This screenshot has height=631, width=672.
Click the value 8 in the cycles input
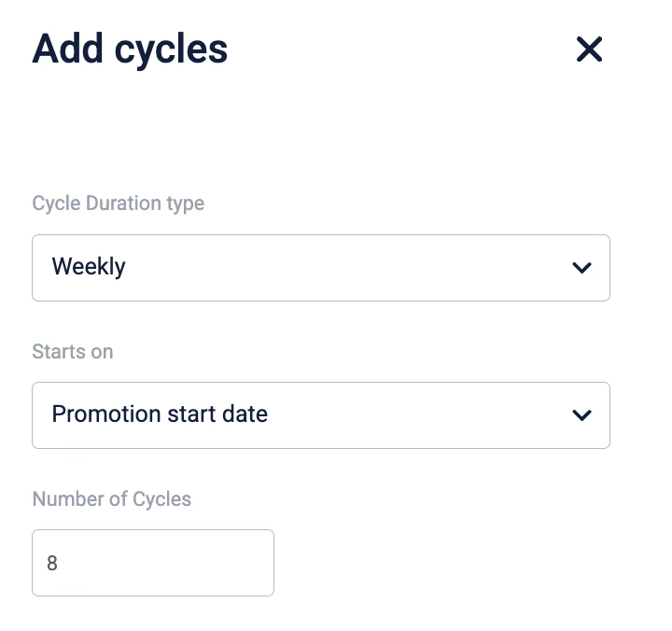click(x=52, y=564)
